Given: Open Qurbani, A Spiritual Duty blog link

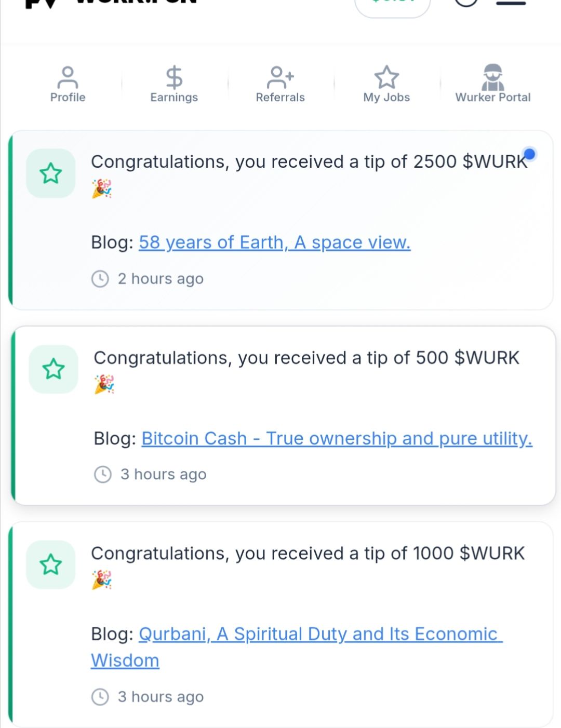Looking at the screenshot, I should coord(297,647).
